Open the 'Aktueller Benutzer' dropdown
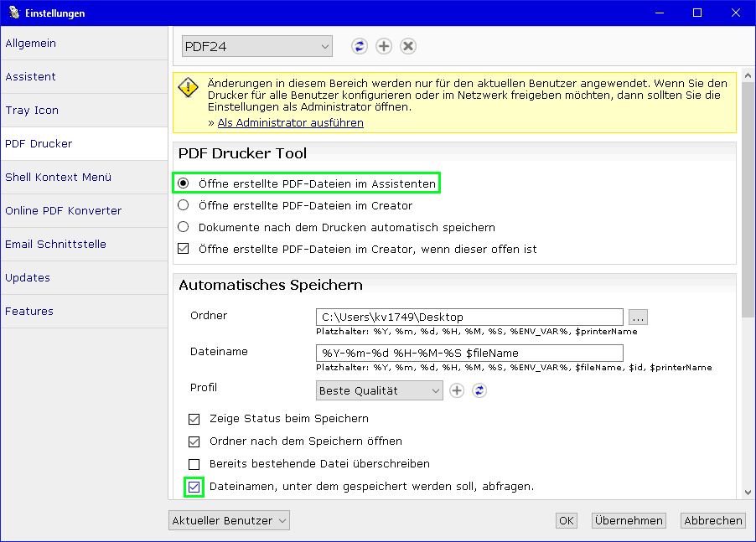The image size is (756, 542). [x=229, y=520]
